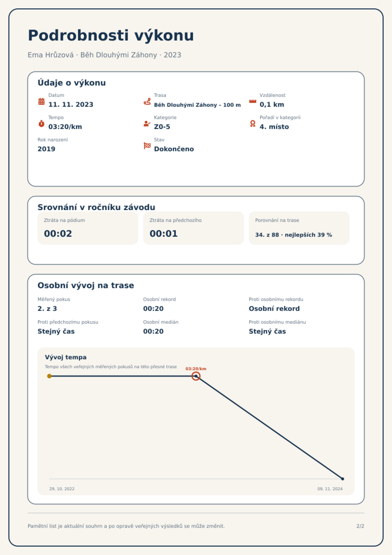The image size is (392, 555).
Task: Select the first golden chart point
Action: coord(49,376)
